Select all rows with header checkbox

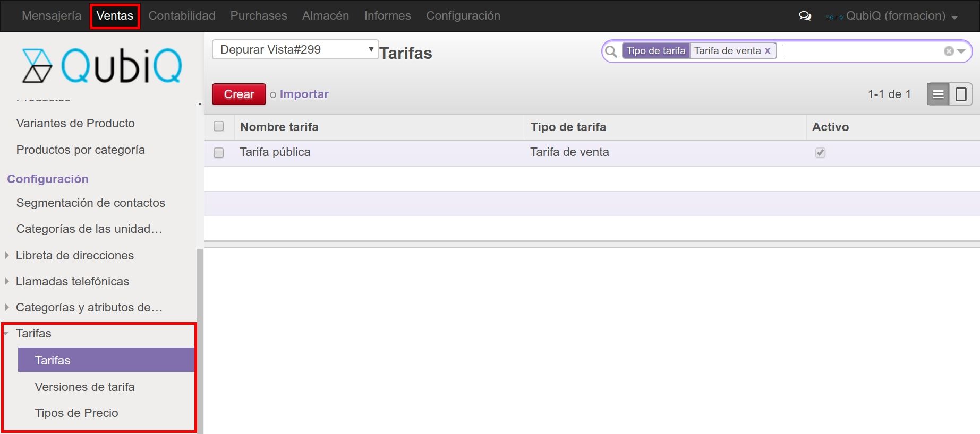(x=218, y=127)
